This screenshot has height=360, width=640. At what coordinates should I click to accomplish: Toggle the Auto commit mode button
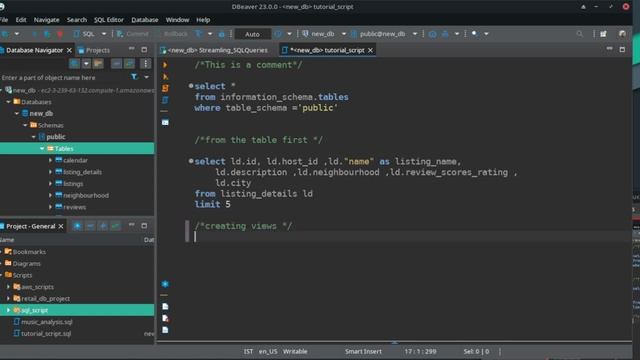[252, 34]
